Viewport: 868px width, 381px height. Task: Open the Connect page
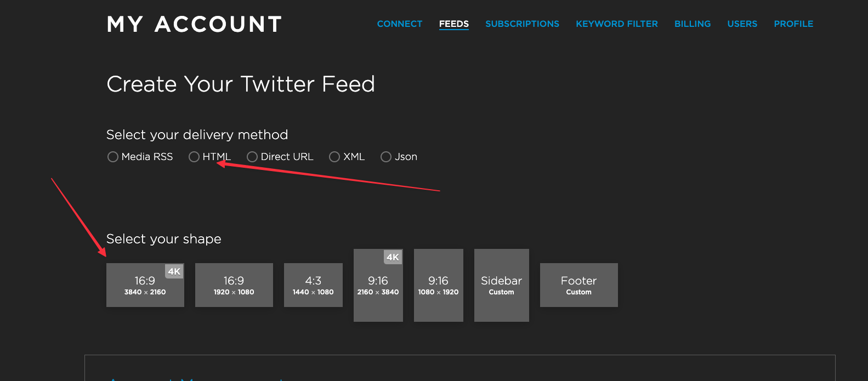coord(400,24)
